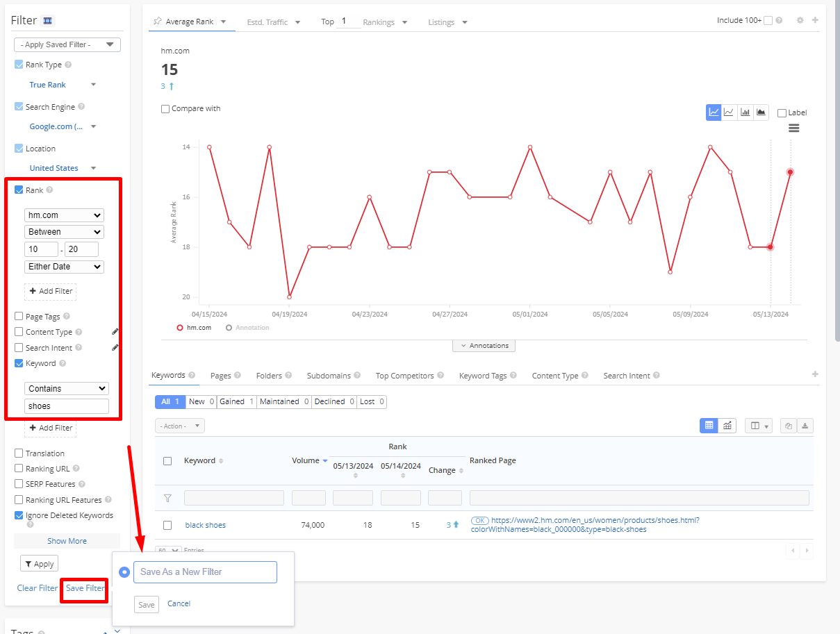Check the Page Tags filter checkbox

tap(19, 317)
